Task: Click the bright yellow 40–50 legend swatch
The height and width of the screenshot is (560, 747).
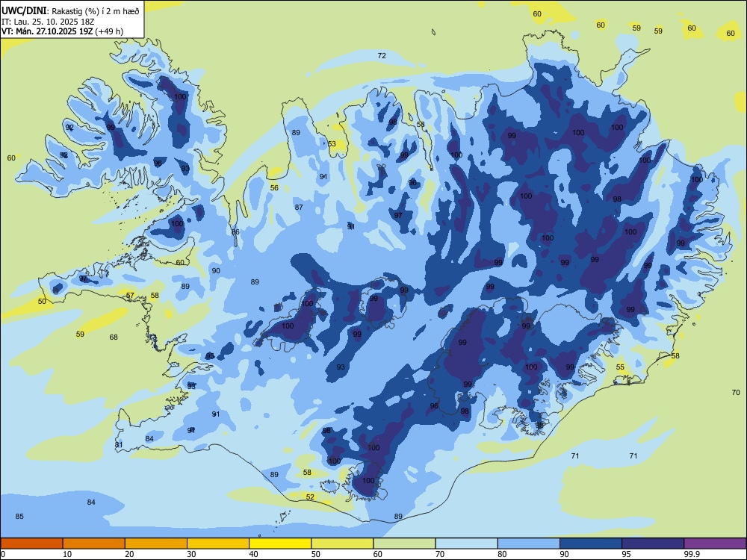Action: pyautogui.click(x=280, y=544)
